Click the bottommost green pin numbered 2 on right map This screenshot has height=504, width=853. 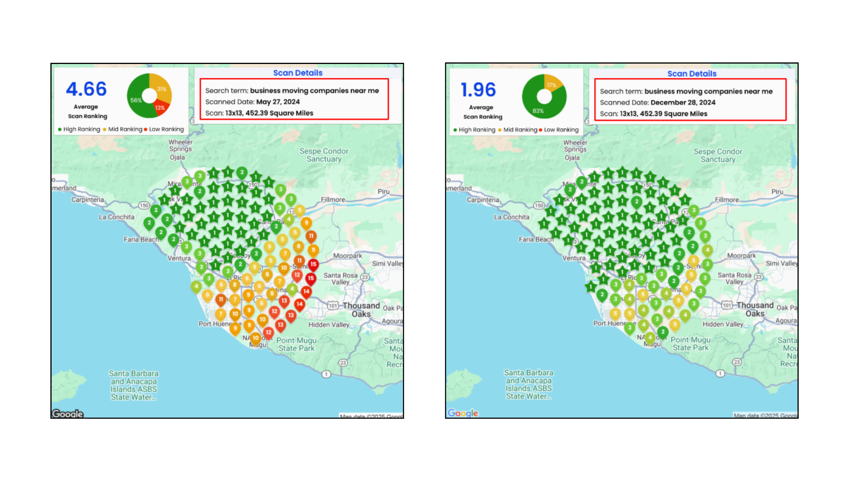pos(663,332)
